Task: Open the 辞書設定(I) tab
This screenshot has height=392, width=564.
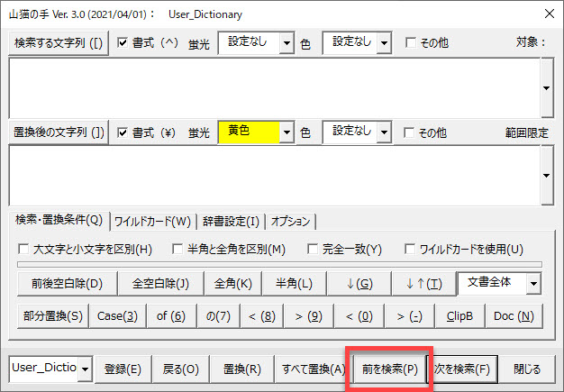Action: pos(231,222)
